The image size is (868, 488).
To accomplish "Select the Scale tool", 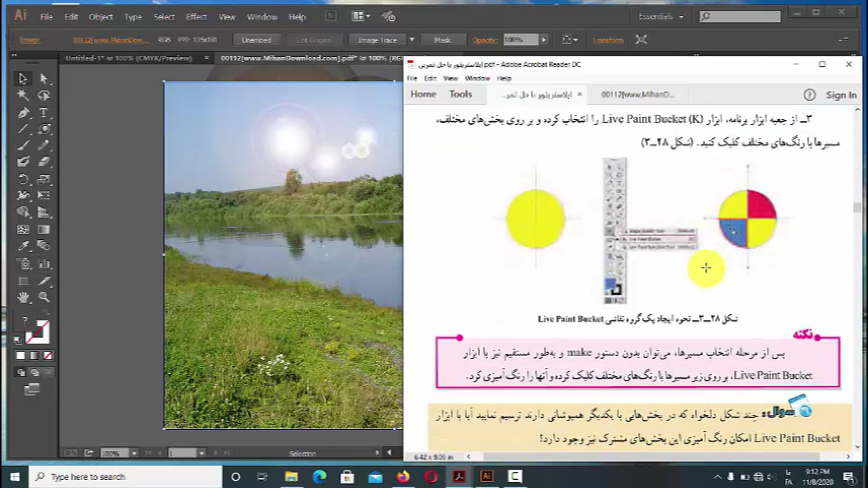I will [44, 179].
